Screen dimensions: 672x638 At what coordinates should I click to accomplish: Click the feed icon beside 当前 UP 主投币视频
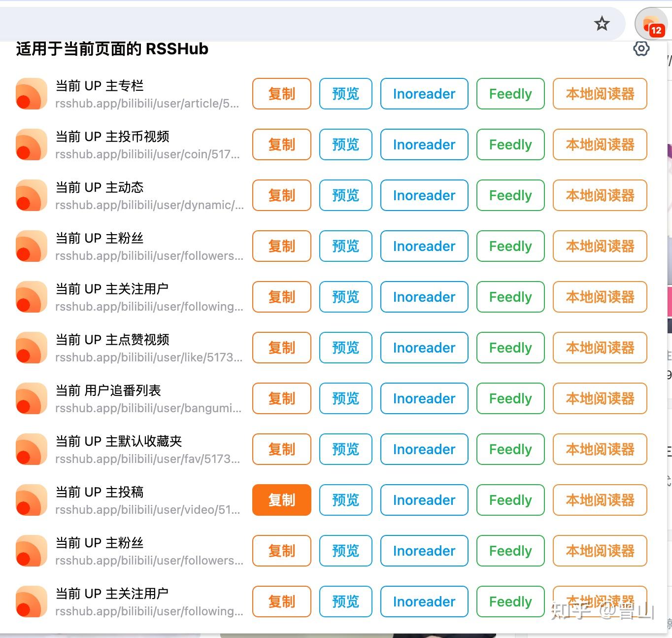[31, 144]
